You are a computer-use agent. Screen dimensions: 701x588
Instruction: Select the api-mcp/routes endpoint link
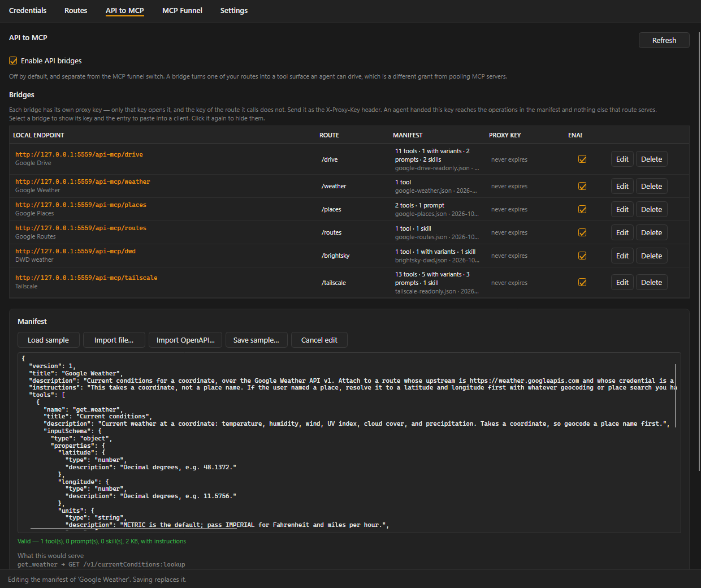pos(81,228)
